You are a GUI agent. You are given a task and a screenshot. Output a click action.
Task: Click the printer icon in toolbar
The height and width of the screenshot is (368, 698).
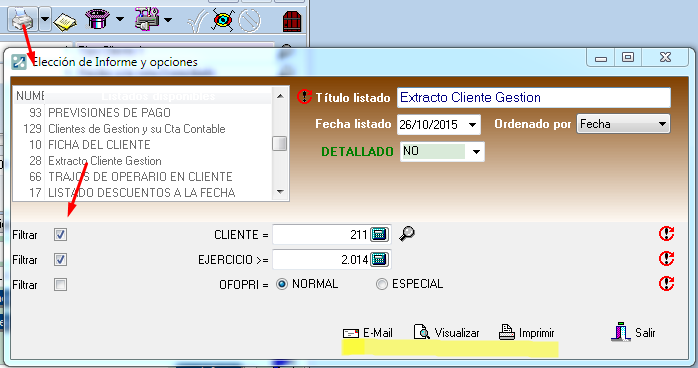[22, 19]
